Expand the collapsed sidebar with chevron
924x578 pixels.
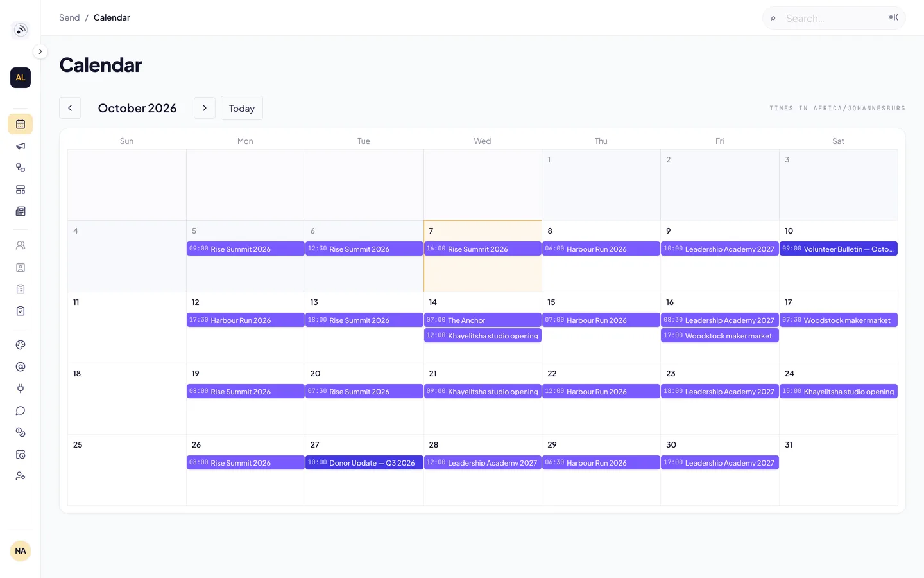point(40,51)
